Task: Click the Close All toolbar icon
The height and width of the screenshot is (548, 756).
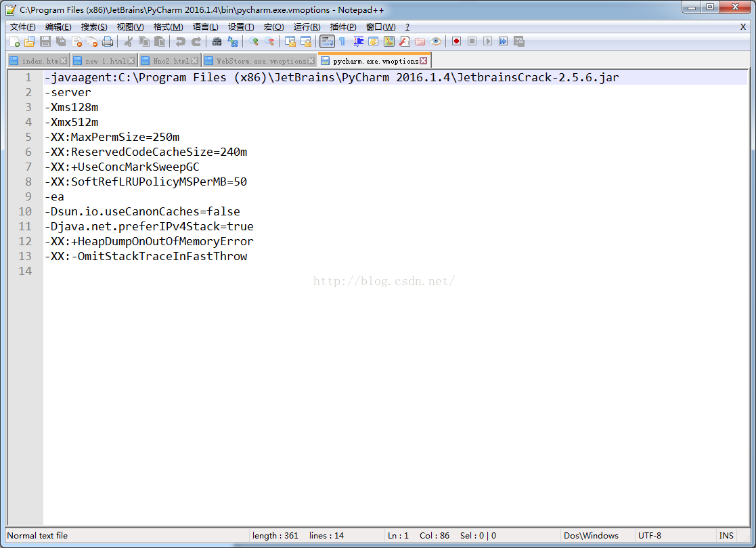Action: point(92,42)
